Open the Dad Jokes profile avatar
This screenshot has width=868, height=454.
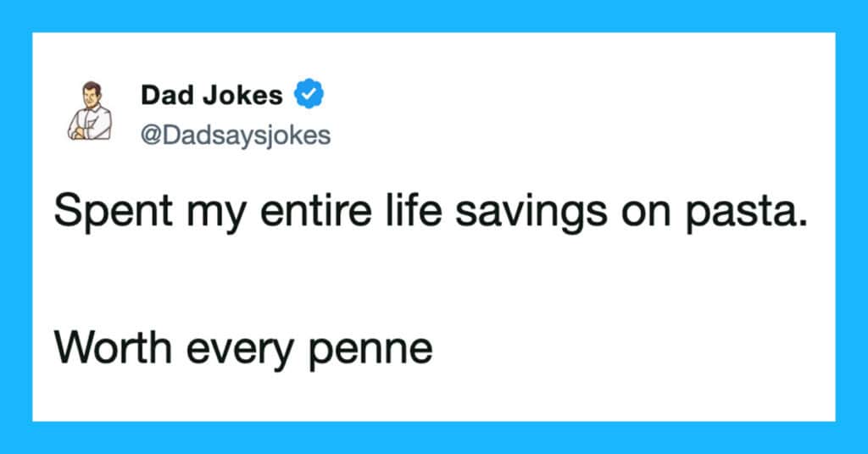(x=90, y=111)
